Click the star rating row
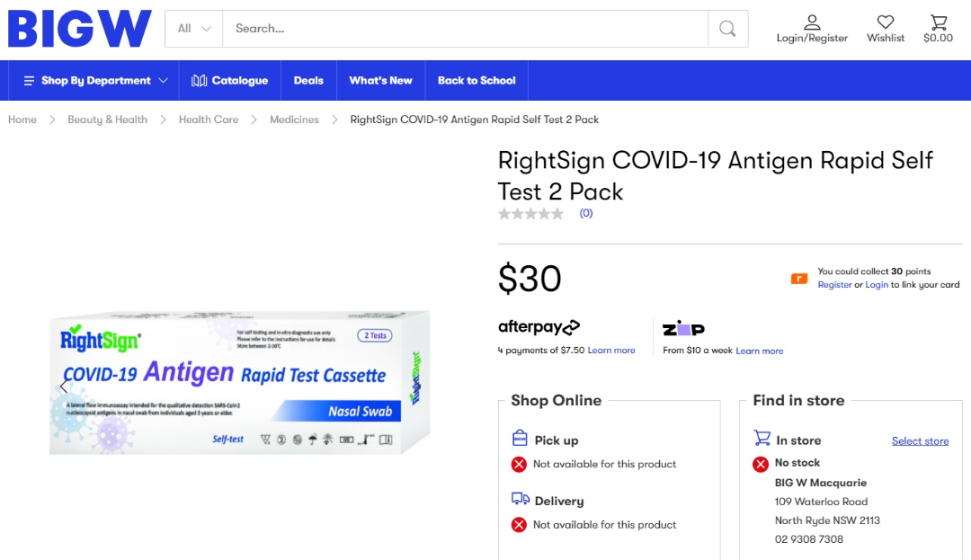 [x=531, y=213]
